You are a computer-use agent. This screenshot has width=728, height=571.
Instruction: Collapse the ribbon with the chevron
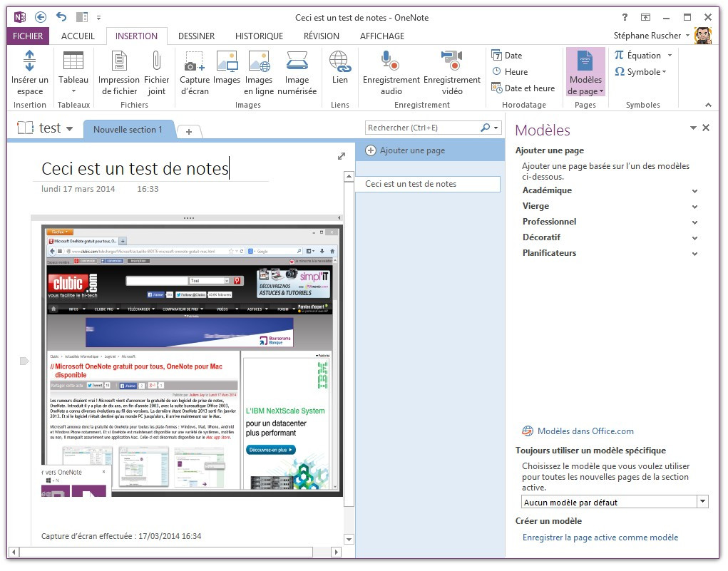(x=707, y=105)
